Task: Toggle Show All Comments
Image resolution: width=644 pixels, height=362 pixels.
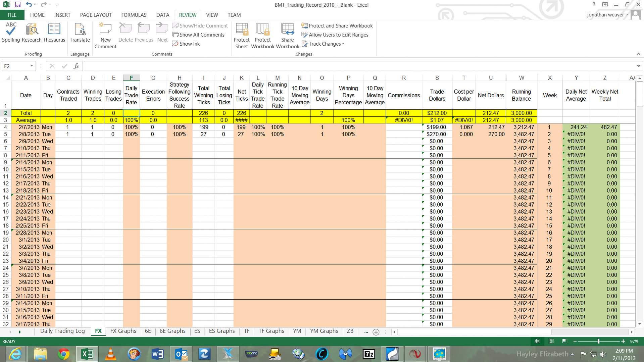Action: [198, 35]
